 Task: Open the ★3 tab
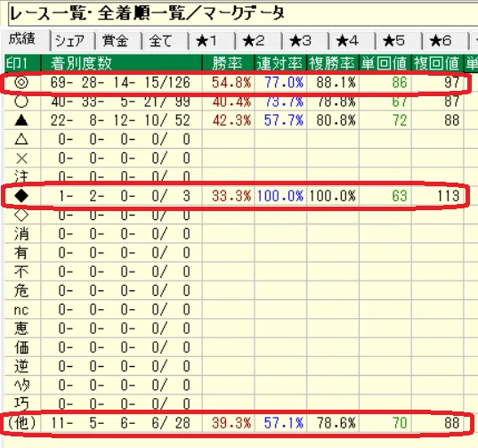coord(305,41)
